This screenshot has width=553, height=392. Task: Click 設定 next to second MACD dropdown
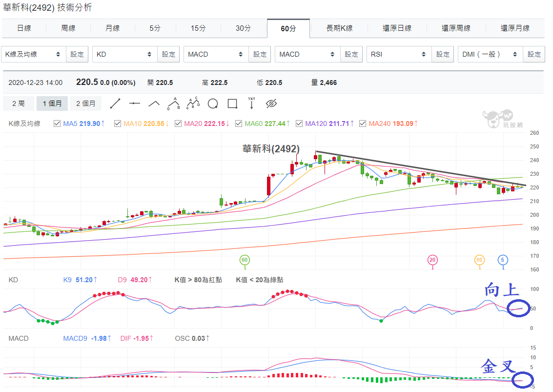tap(351, 54)
